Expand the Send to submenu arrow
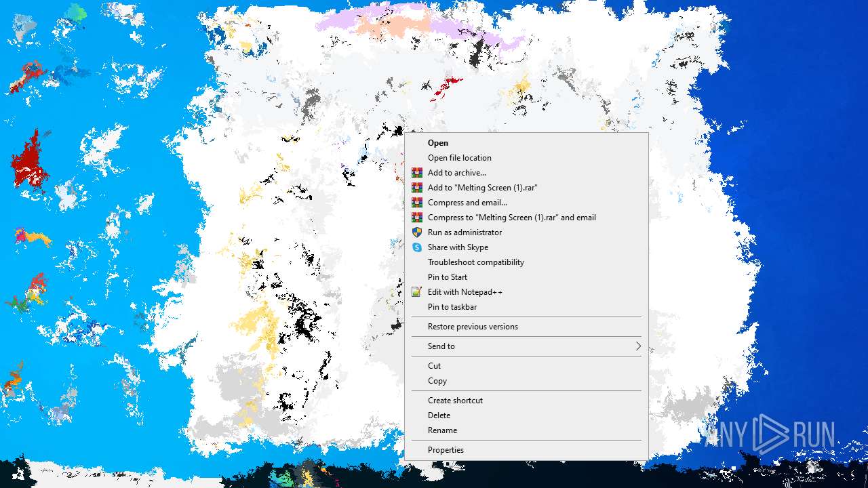868x488 pixels. [x=638, y=346]
